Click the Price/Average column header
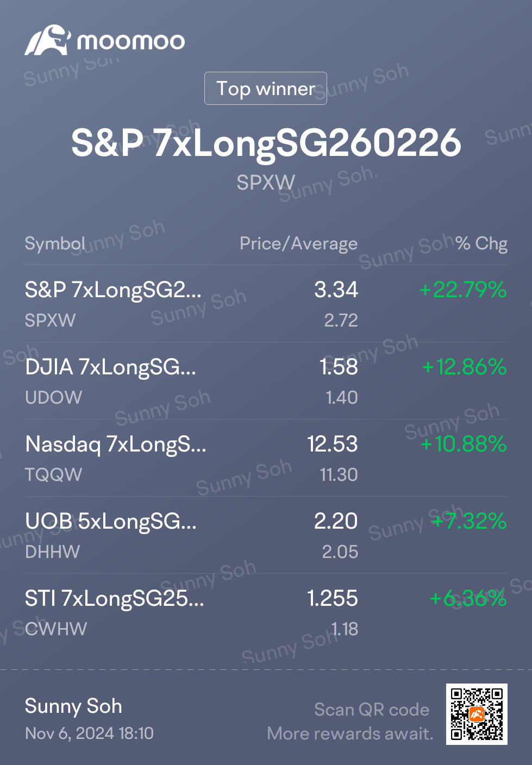The width and height of the screenshot is (532, 765). pyautogui.click(x=299, y=243)
